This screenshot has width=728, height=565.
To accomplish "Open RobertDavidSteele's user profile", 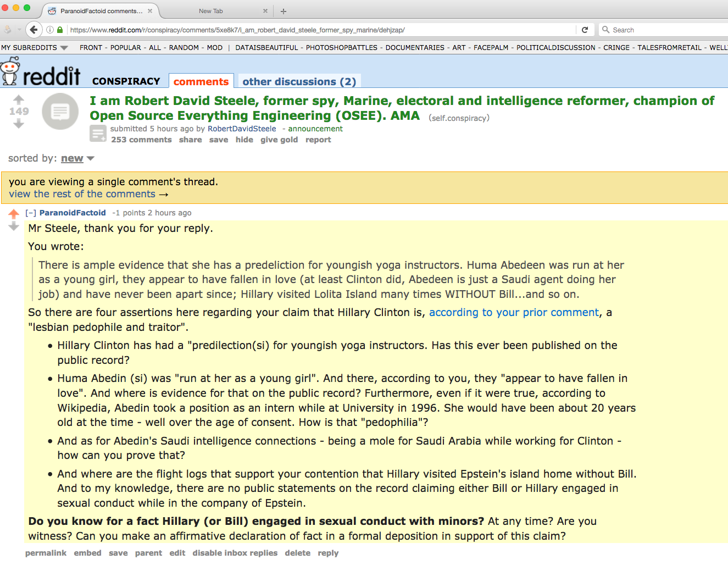I will pyautogui.click(x=242, y=129).
